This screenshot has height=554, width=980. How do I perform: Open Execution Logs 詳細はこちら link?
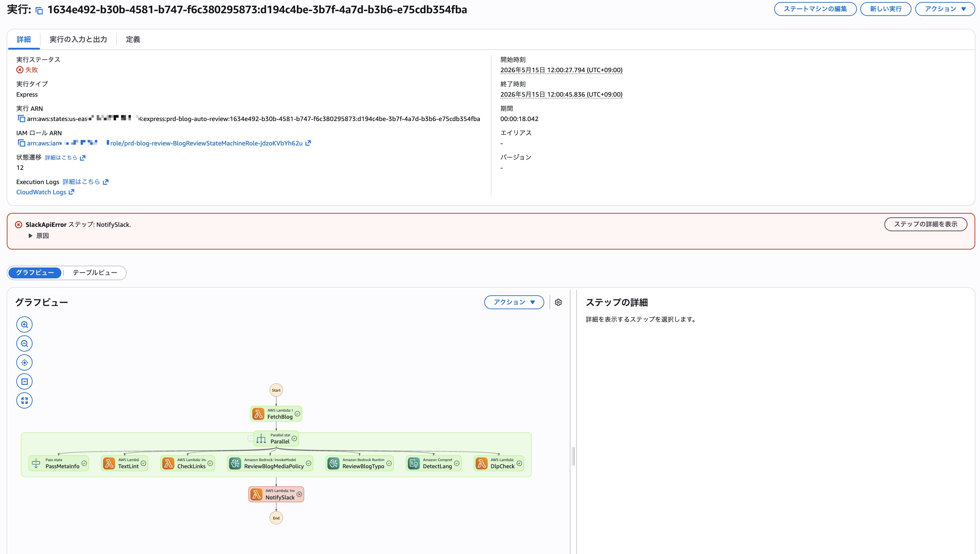coord(85,182)
